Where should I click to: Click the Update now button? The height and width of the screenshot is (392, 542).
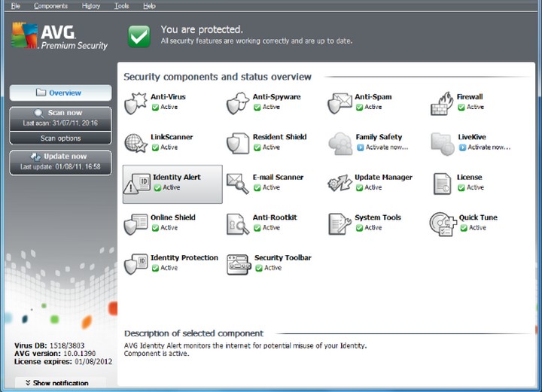(60, 162)
